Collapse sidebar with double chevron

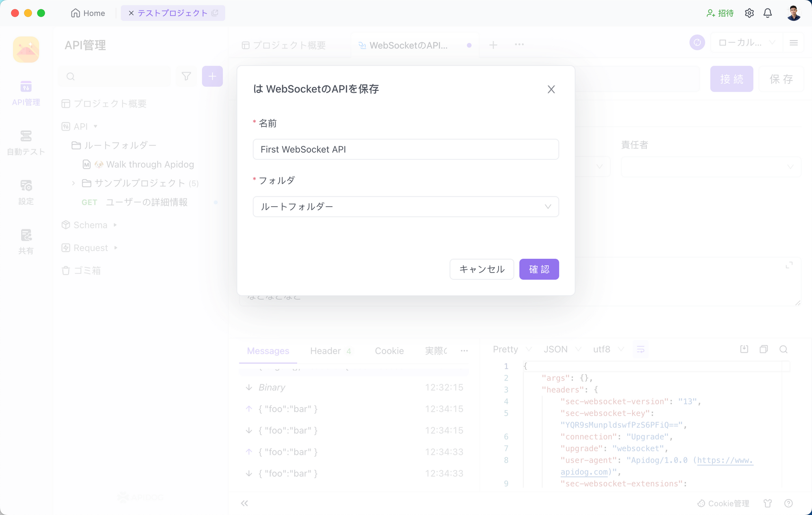pyautogui.click(x=244, y=504)
